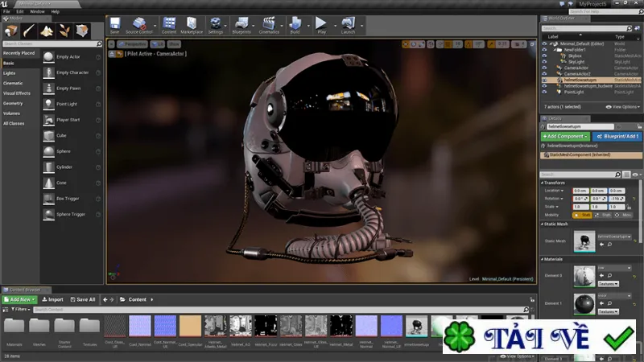Open the viewport Show dropdown

pos(174,44)
